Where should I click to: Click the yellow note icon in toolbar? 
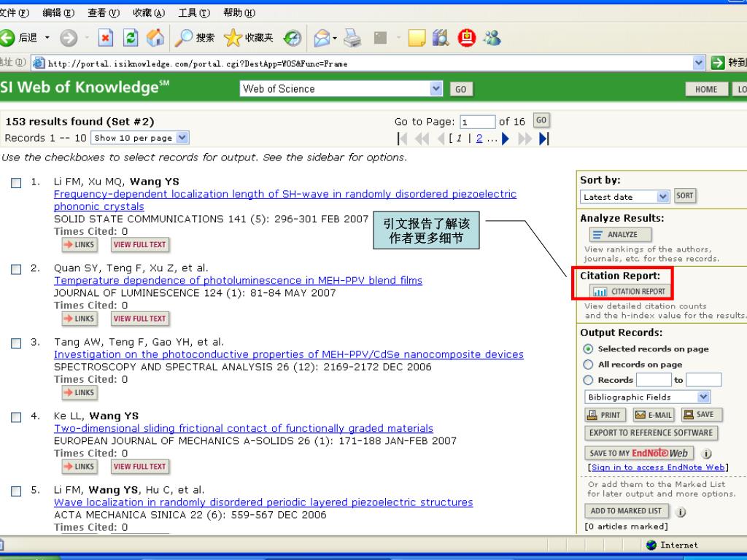(x=417, y=38)
